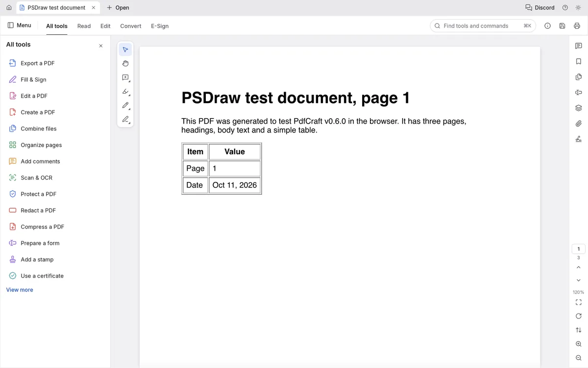Click the 120% zoom level text

pos(579,292)
